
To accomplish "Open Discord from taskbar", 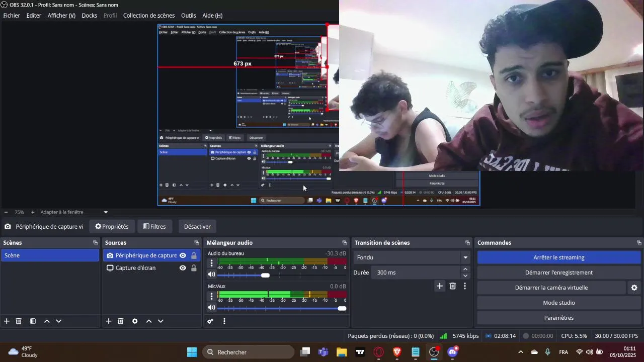I will [452, 352].
